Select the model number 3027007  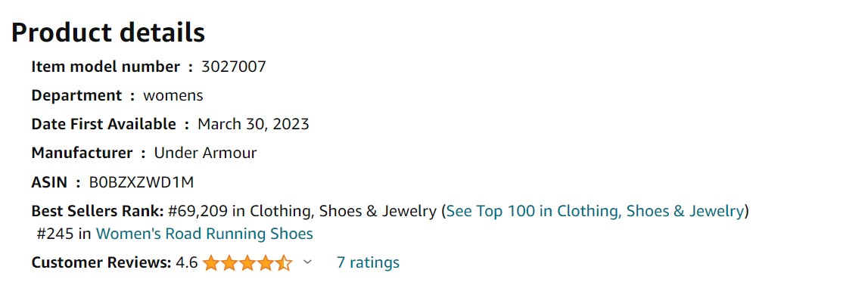234,67
